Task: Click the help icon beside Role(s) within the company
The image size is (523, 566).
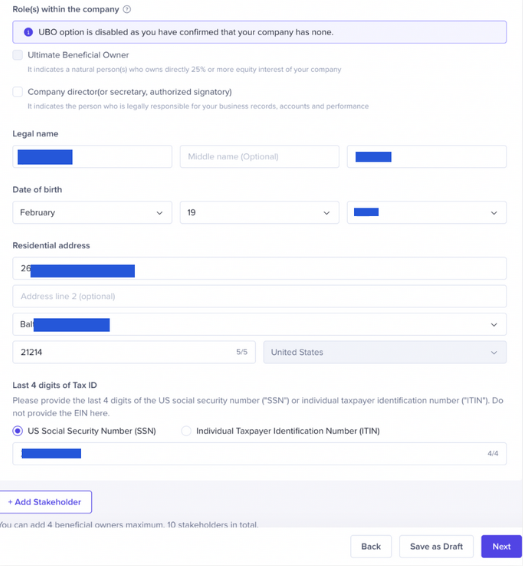Action: click(127, 9)
